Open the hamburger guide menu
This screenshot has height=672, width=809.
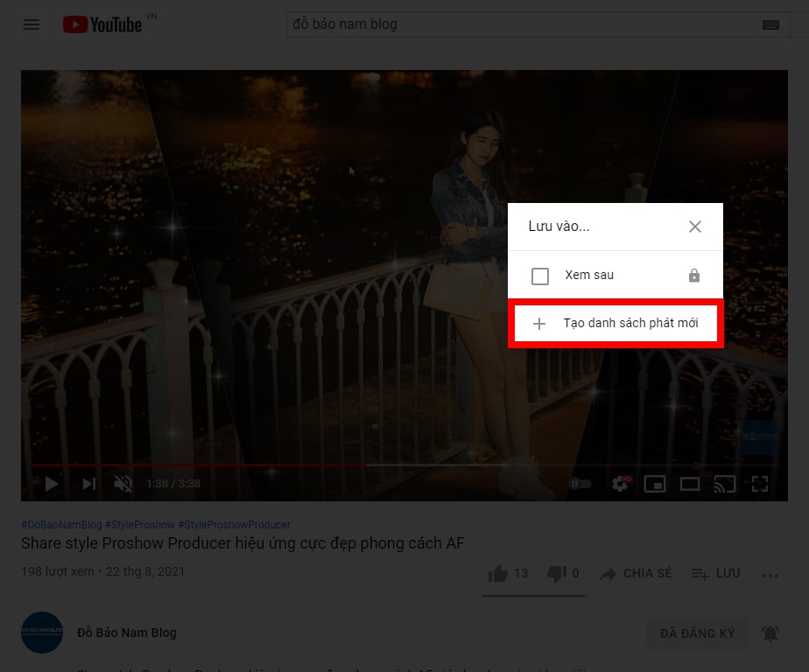(32, 24)
